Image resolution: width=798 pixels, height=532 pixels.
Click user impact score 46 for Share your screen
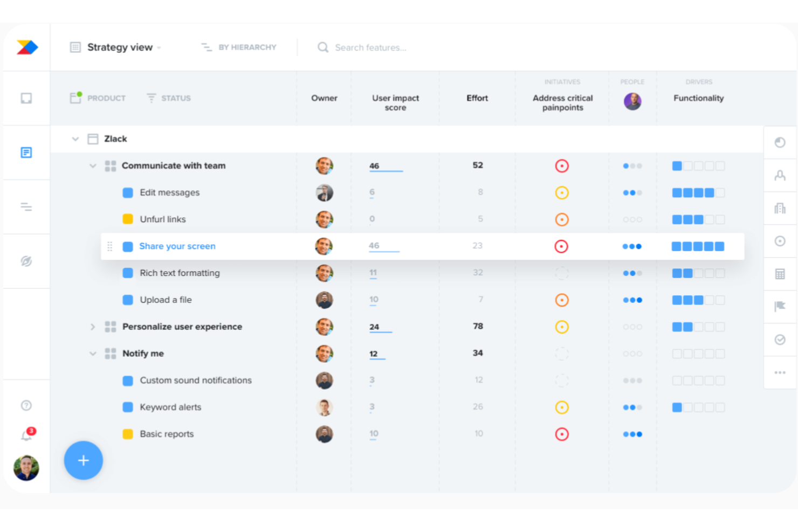pos(374,246)
